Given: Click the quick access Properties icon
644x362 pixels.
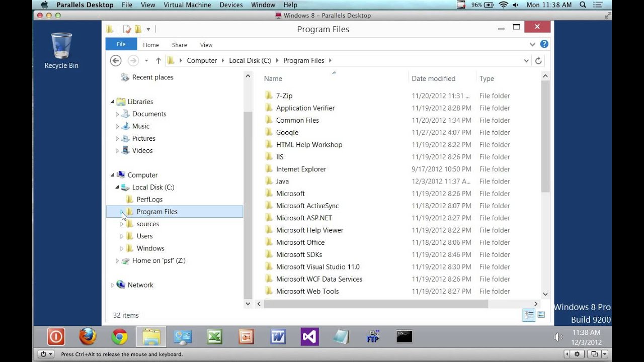Looking at the screenshot, I should point(127,29).
